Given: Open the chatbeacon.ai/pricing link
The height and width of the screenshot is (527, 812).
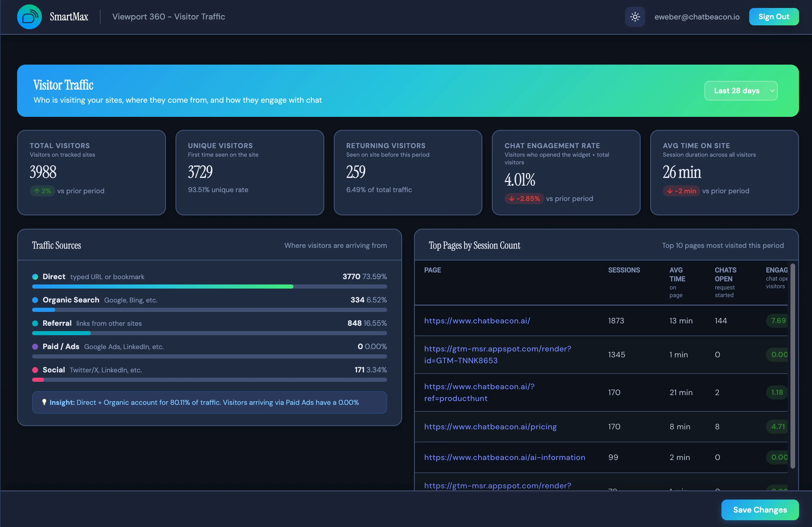Looking at the screenshot, I should coord(490,426).
